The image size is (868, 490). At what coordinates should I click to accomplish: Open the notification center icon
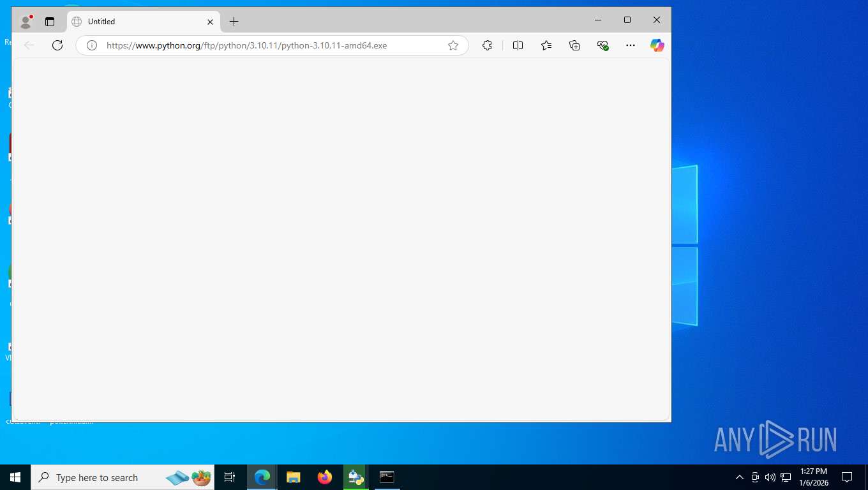coord(847,477)
